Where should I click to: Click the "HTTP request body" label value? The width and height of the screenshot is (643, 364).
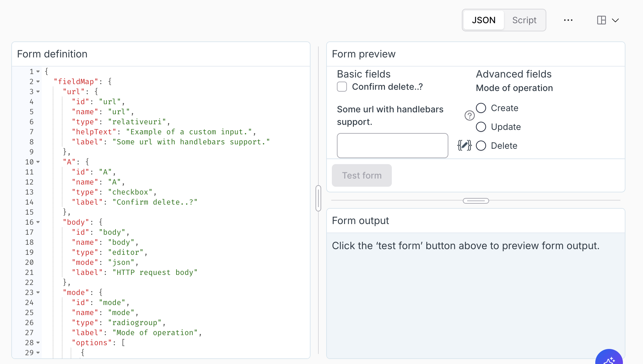155,272
